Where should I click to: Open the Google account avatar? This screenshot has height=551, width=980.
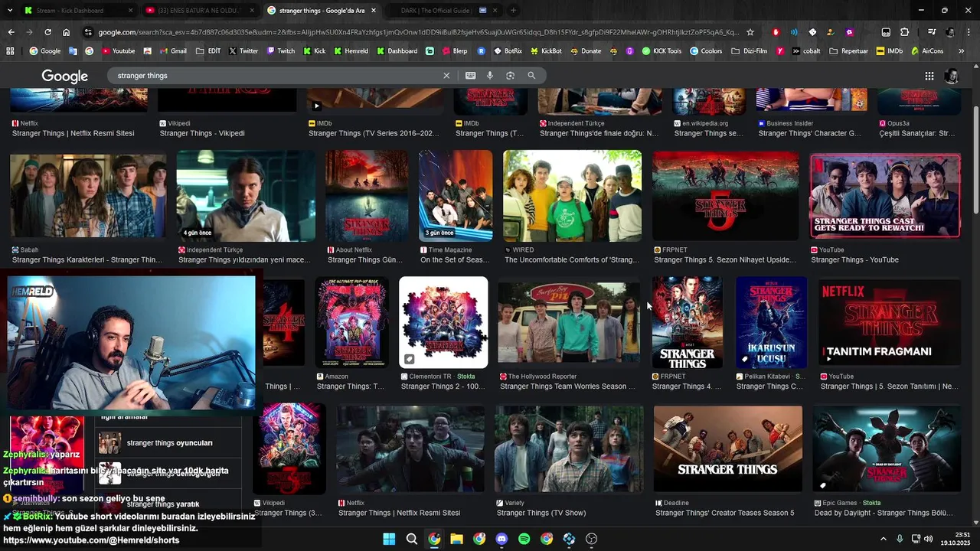pyautogui.click(x=952, y=76)
